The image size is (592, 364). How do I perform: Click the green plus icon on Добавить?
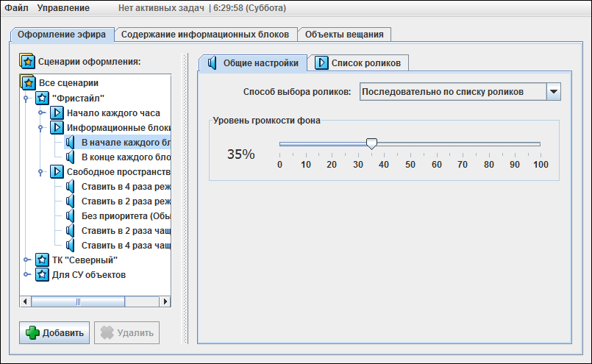(32, 332)
